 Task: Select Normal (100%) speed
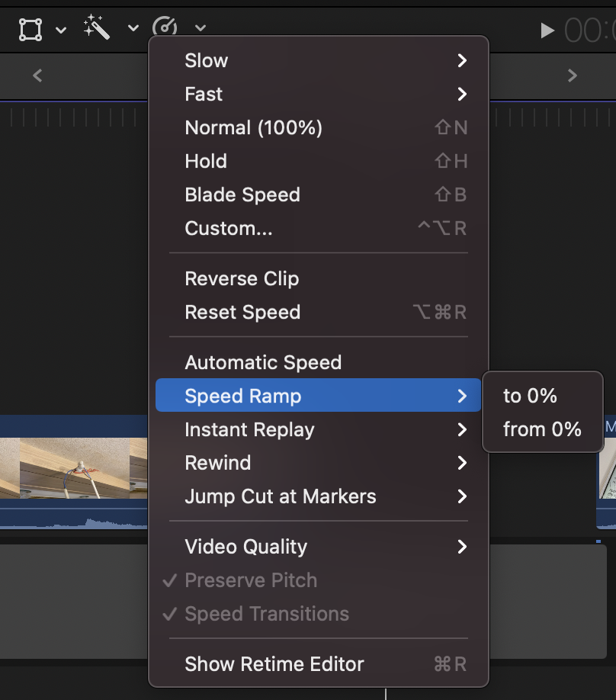tap(318, 127)
